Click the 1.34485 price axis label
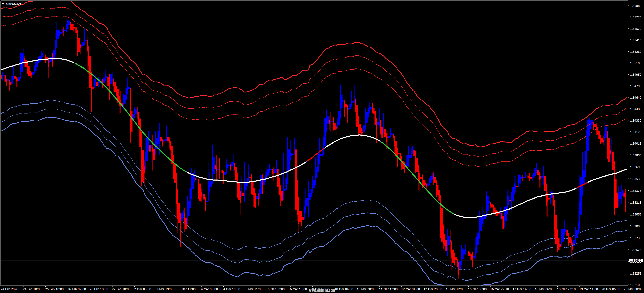The width and height of the screenshot is (644, 293). point(636,109)
